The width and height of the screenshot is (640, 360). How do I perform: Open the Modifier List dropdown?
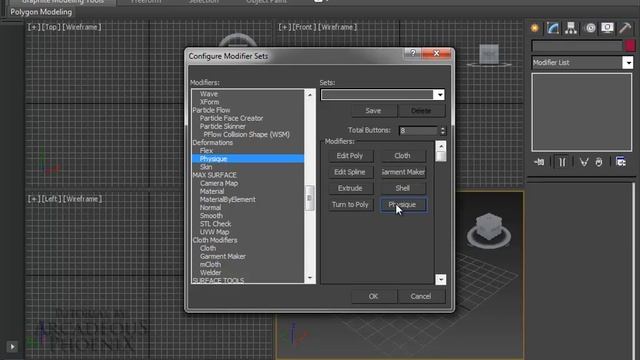pyautogui.click(x=628, y=62)
